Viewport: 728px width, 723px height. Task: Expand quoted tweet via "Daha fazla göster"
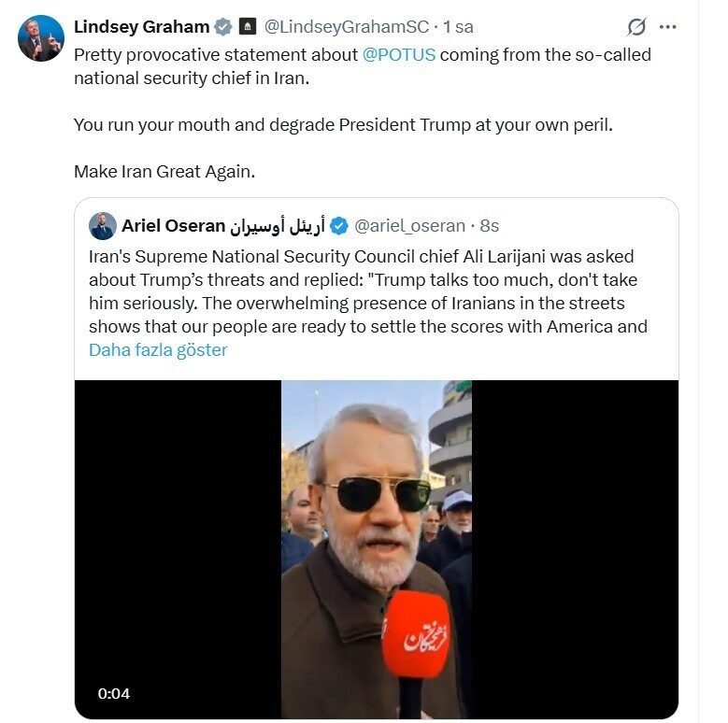tap(158, 350)
